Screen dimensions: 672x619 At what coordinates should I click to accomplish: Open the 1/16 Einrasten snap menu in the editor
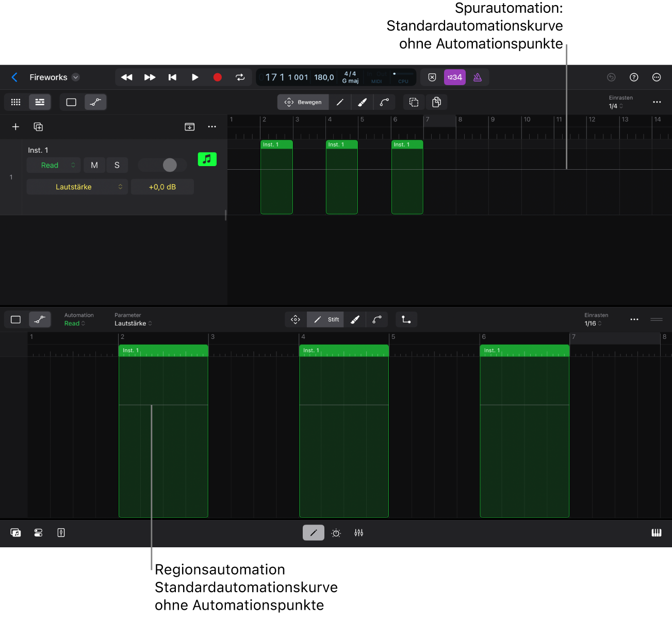point(593,323)
